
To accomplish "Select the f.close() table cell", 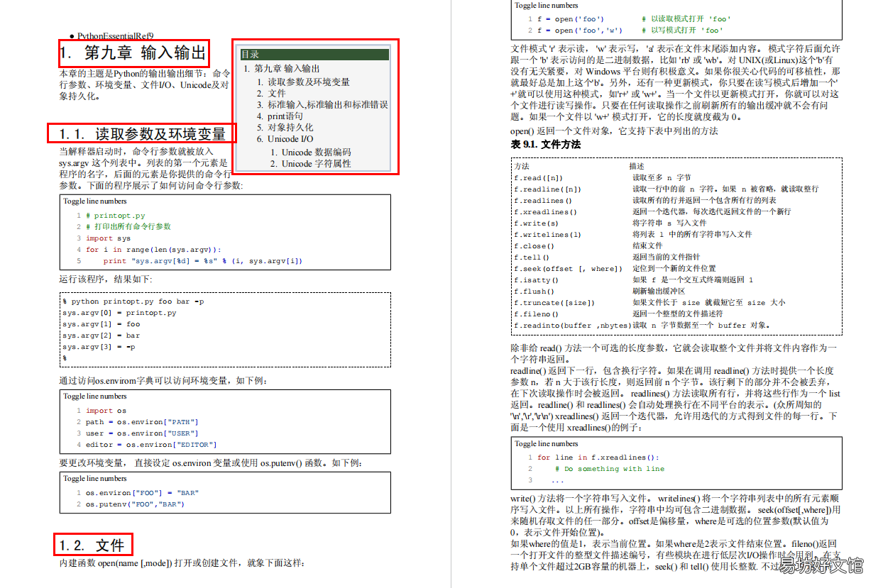I will 534,246.
